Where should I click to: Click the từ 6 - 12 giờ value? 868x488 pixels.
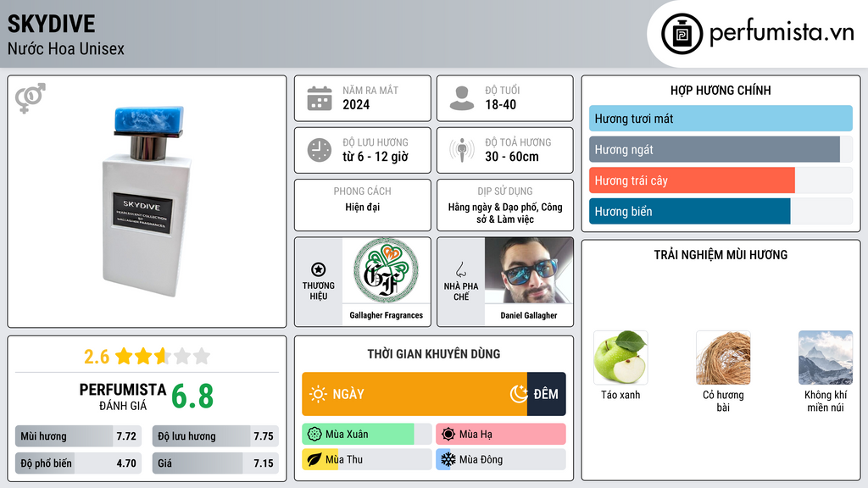(x=376, y=157)
